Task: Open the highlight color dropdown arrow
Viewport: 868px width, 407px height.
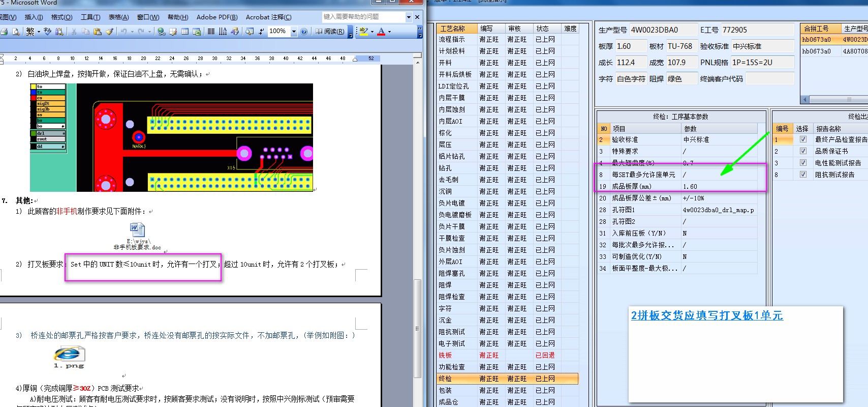Action: point(372,32)
